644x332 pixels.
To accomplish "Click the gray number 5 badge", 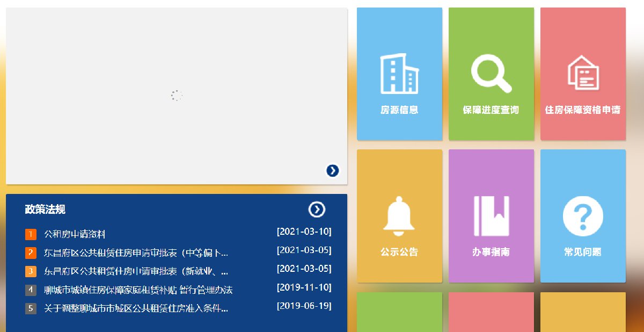I will tap(31, 308).
